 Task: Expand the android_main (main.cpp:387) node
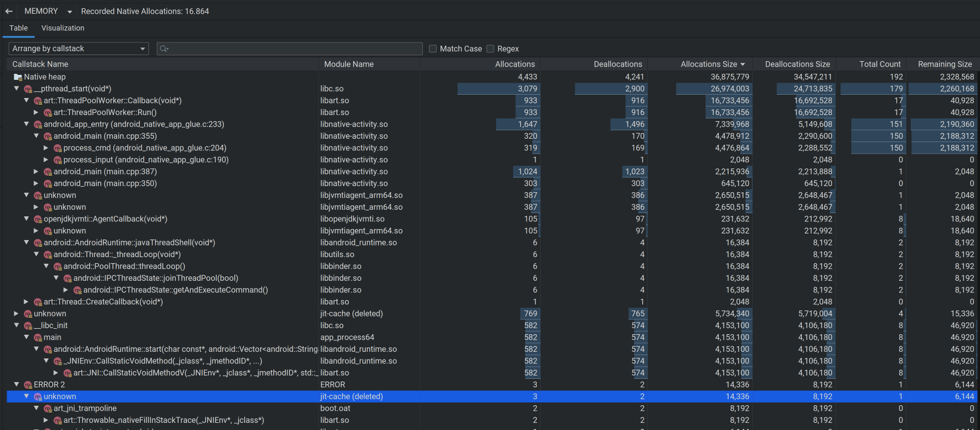(x=36, y=172)
